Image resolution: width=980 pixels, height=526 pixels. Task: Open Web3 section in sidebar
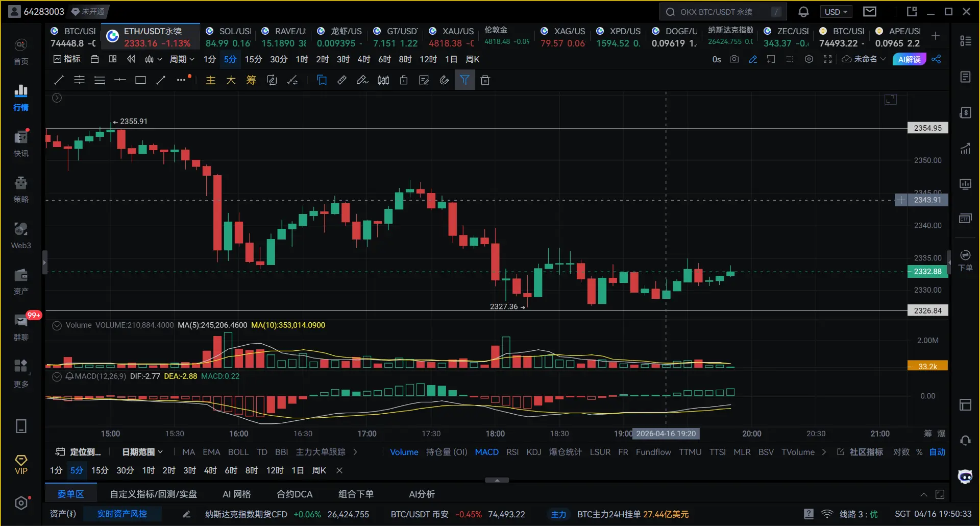pos(21,235)
